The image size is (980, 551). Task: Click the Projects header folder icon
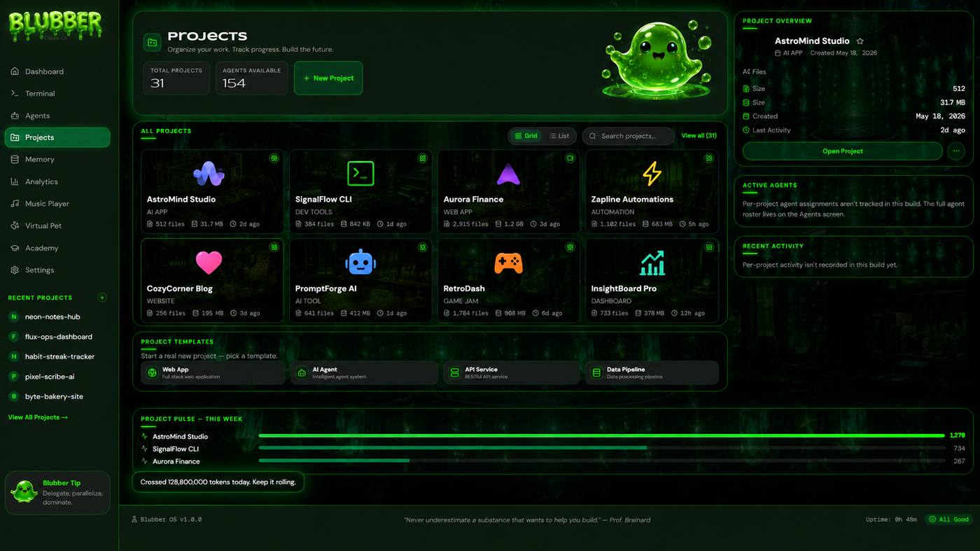[x=152, y=43]
